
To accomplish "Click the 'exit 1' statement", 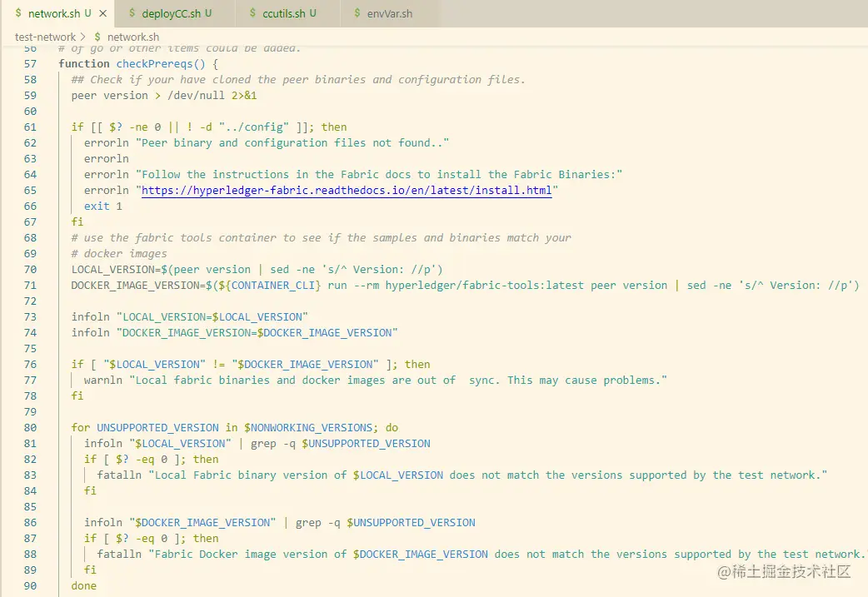I will click(103, 206).
